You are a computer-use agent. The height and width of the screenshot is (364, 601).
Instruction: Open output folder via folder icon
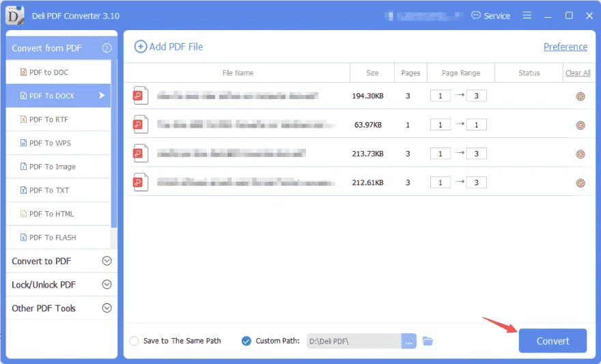tap(428, 341)
